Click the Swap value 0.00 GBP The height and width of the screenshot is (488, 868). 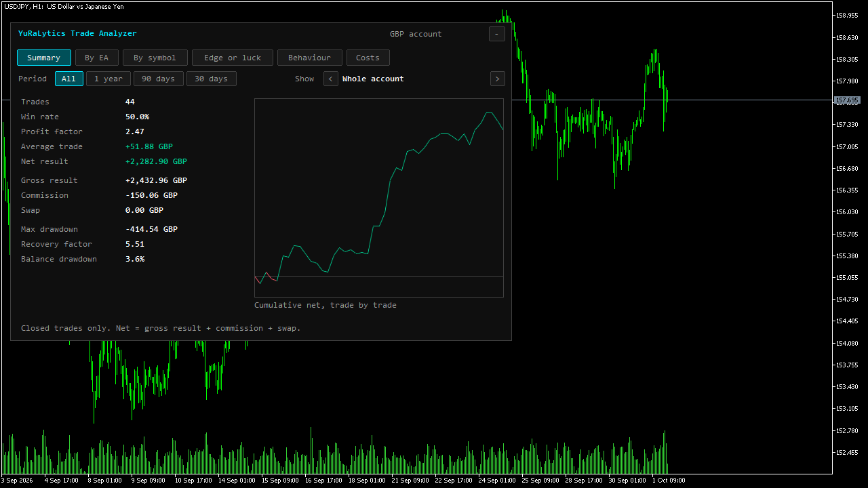(x=144, y=210)
